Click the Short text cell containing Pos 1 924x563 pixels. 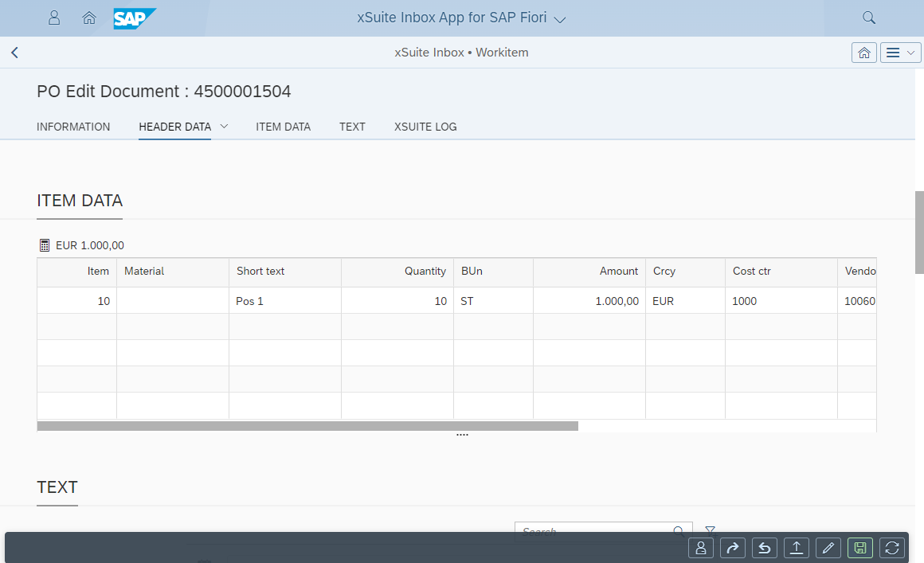pyautogui.click(x=284, y=301)
